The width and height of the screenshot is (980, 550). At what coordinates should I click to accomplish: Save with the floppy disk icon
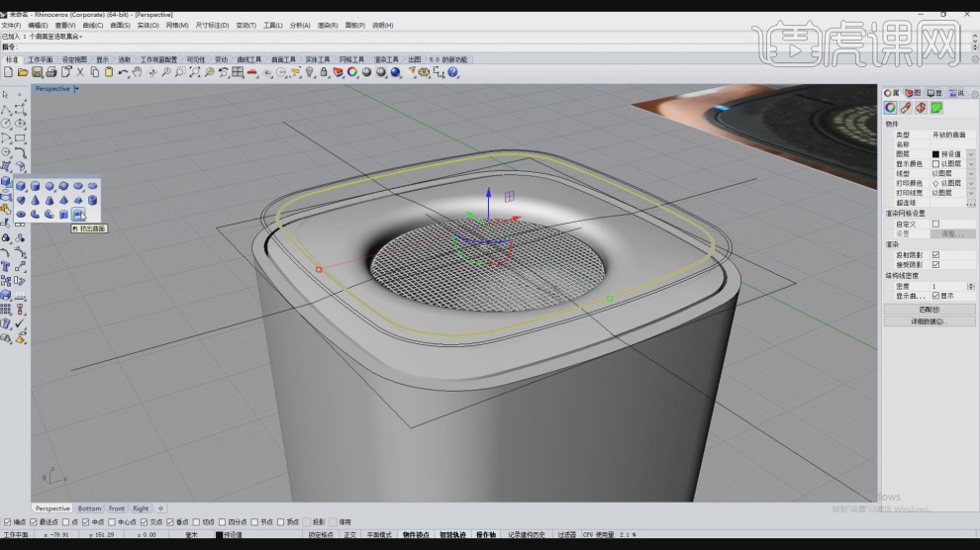[37, 72]
